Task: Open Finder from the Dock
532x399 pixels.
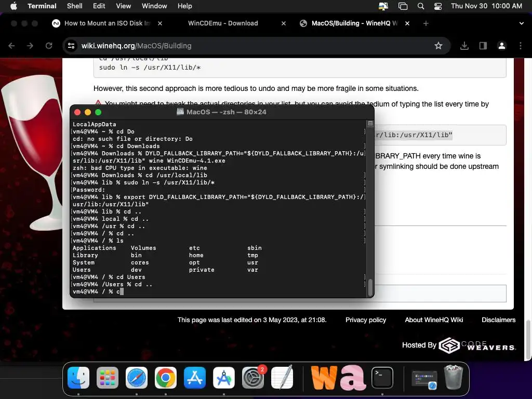Action: pos(78,378)
